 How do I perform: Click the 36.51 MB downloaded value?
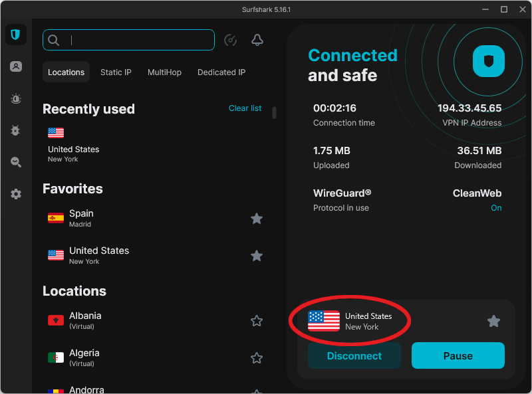tap(479, 151)
